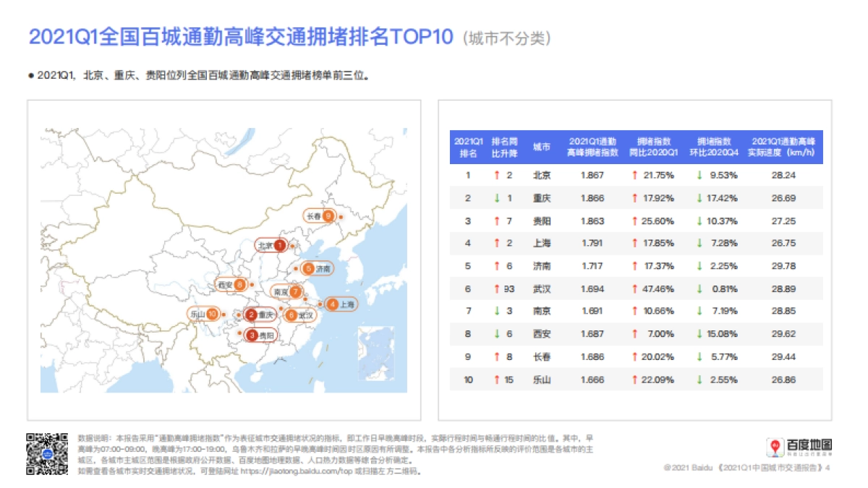Screen dimensions: 868x488
Task: Click the 上海 marker numbered 4
Action: click(332, 304)
